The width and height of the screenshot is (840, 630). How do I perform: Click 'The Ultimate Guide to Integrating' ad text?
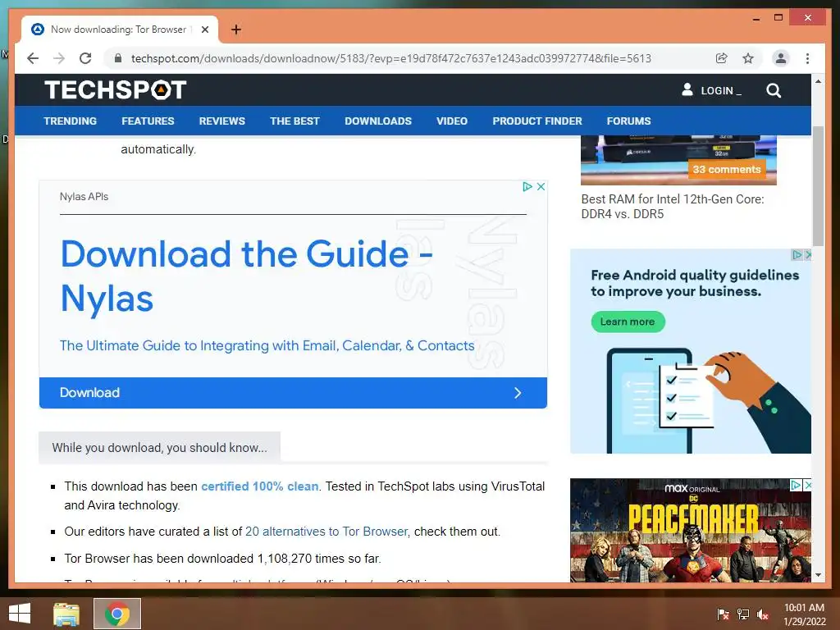[267, 345]
